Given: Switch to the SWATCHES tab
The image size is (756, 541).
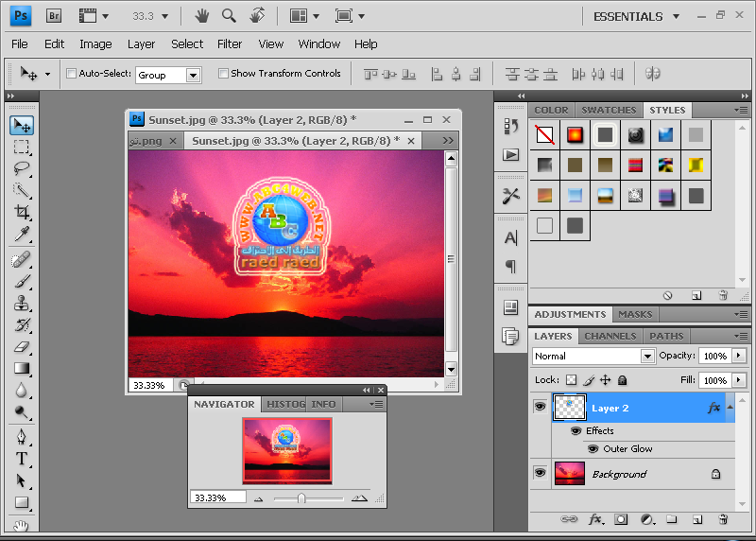Looking at the screenshot, I should click(x=609, y=110).
